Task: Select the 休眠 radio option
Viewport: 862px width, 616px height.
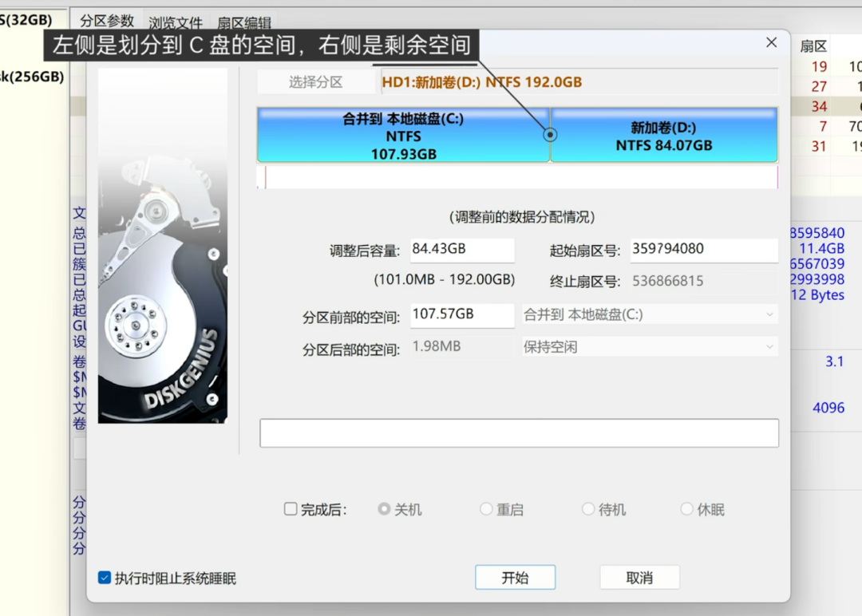Action: click(686, 509)
